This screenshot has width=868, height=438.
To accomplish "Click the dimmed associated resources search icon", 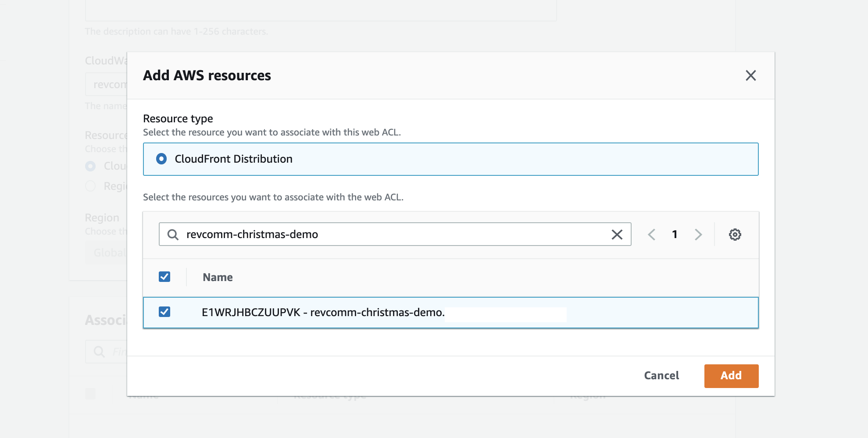I will coord(100,352).
